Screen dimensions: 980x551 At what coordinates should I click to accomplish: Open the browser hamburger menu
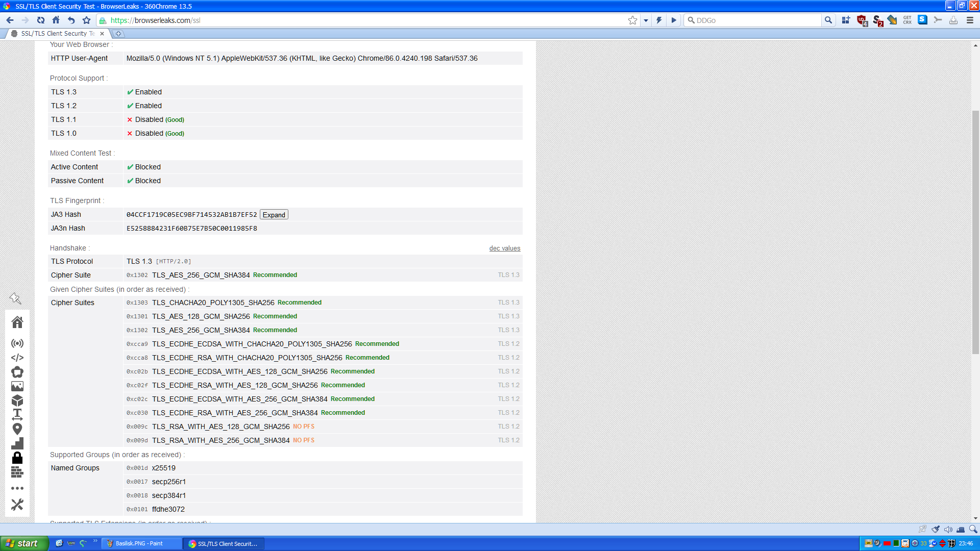[x=969, y=20]
